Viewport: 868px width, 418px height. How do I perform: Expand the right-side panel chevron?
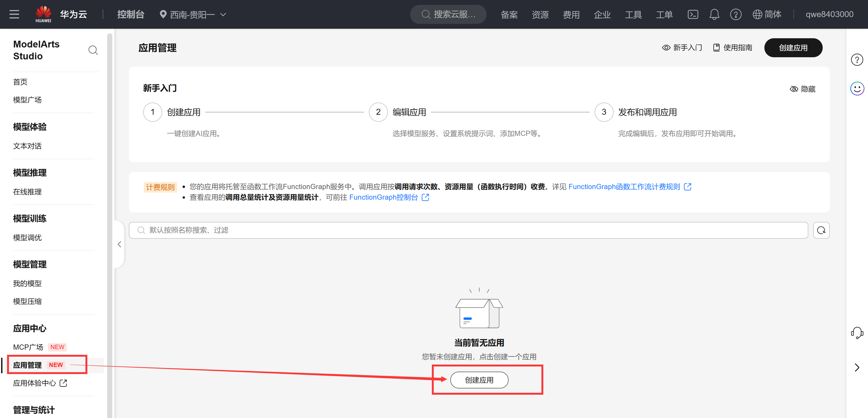[857, 367]
